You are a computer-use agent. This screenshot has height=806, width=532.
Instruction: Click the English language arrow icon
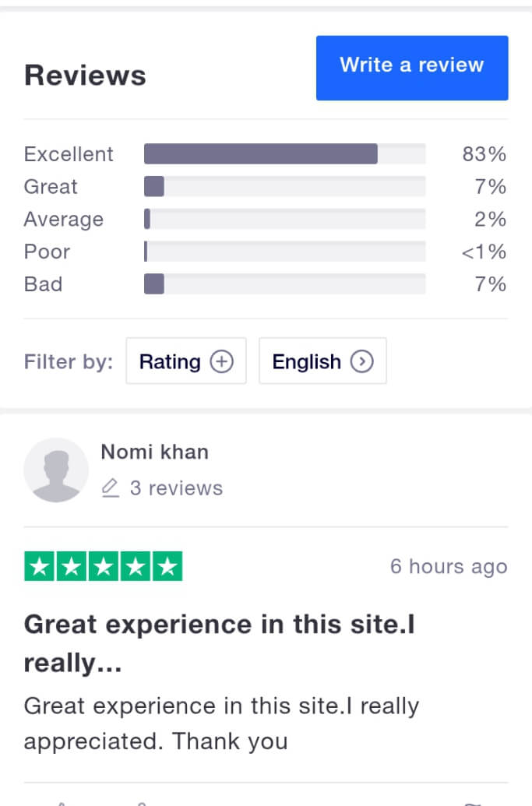[x=362, y=361]
